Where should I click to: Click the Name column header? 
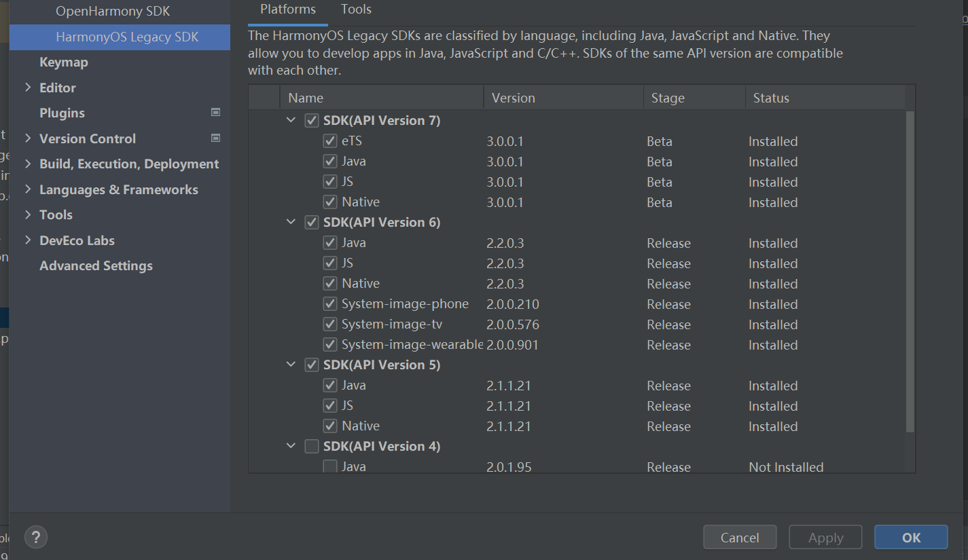point(381,98)
